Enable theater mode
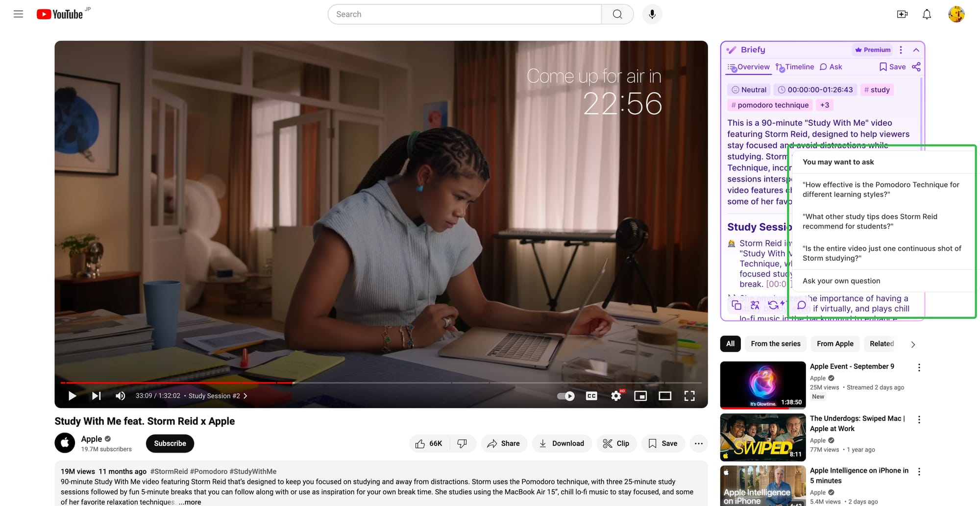The image size is (980, 506). 665,396
